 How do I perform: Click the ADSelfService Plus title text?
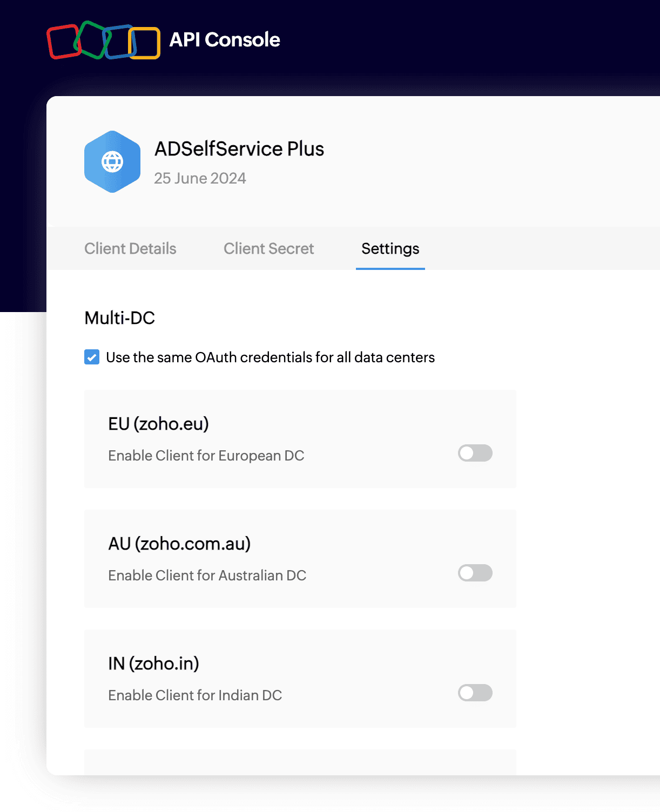tap(239, 148)
